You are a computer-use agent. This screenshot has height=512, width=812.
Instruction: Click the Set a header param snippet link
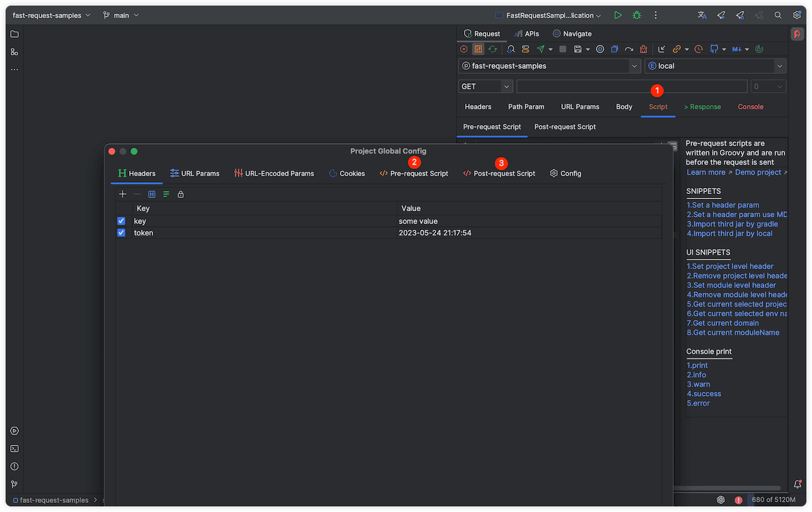point(723,205)
